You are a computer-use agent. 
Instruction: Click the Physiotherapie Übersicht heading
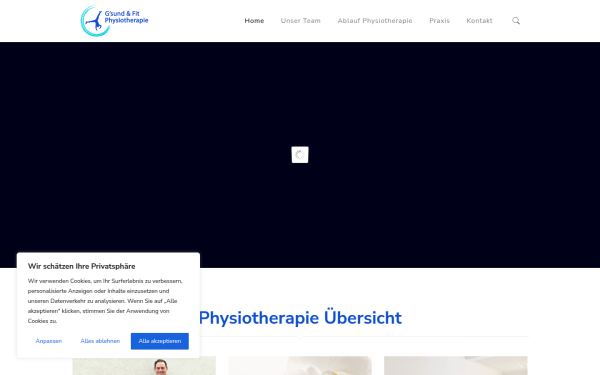[300, 318]
